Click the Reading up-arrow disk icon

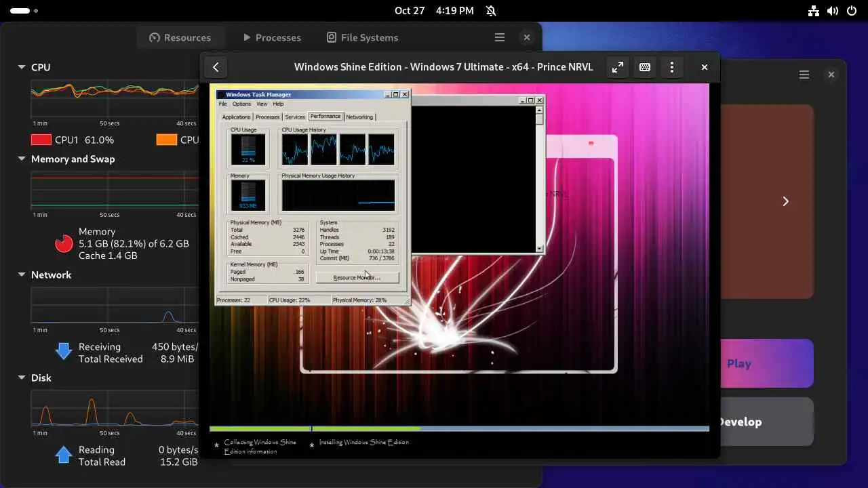click(x=64, y=454)
